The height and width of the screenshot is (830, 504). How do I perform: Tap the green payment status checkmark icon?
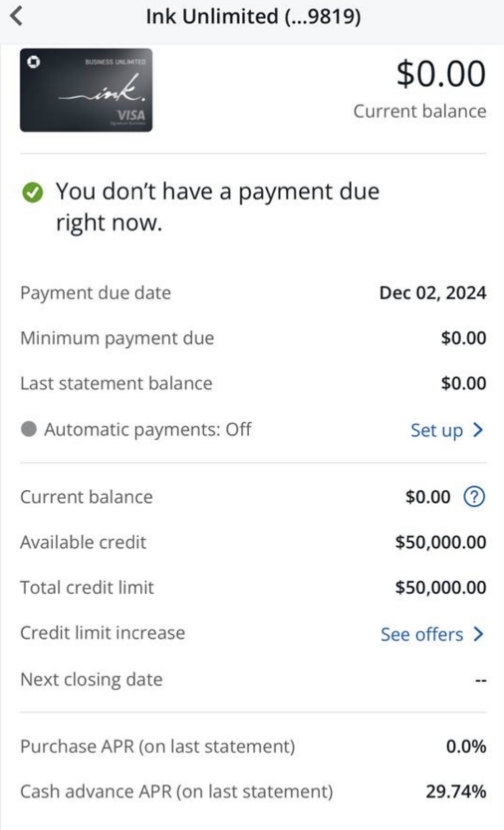[x=32, y=192]
